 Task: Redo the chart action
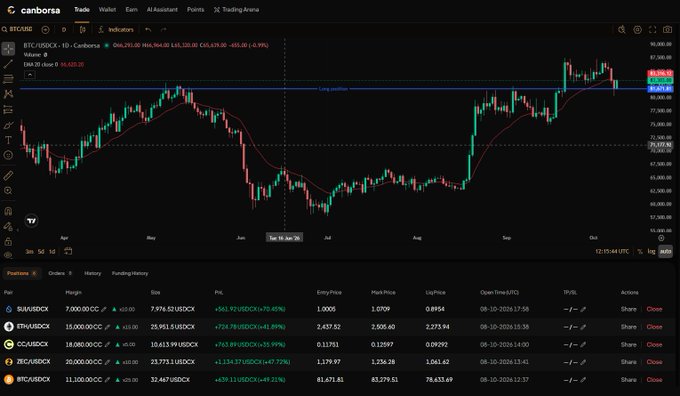(x=163, y=29)
